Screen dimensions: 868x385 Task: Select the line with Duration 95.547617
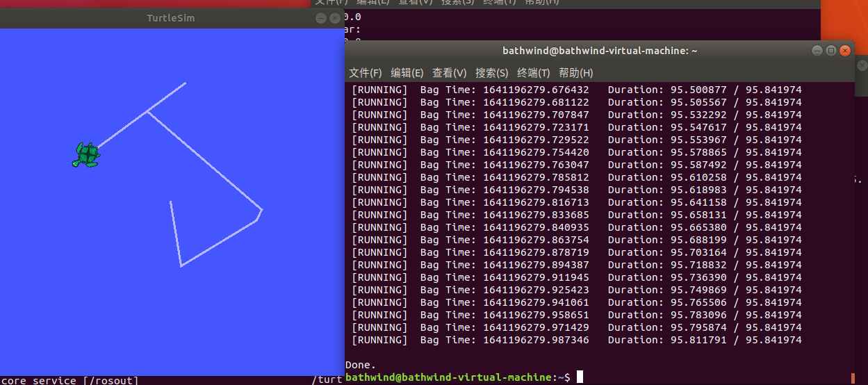tap(576, 127)
